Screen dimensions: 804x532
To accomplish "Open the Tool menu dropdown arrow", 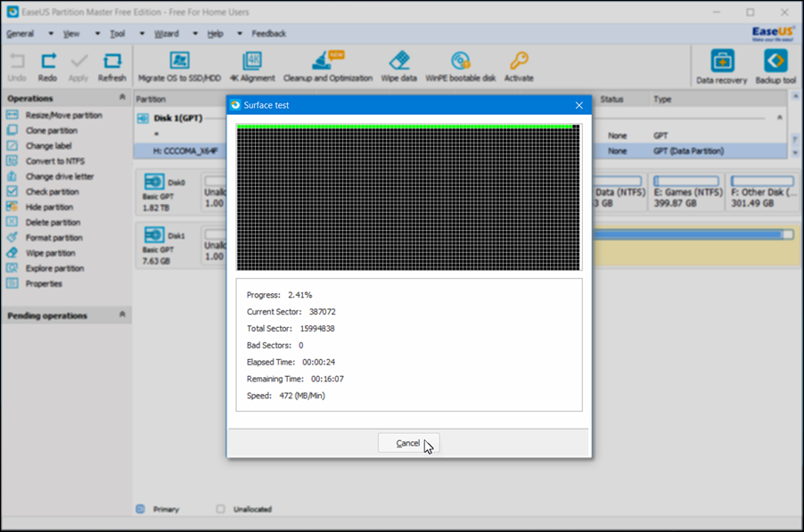I will click(x=142, y=34).
